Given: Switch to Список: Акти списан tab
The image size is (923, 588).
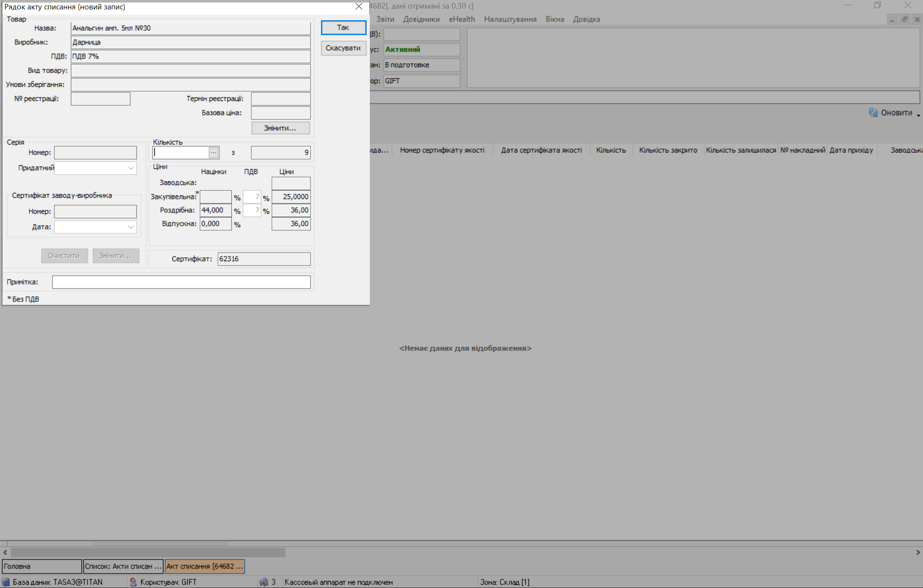Looking at the screenshot, I should click(x=123, y=566).
